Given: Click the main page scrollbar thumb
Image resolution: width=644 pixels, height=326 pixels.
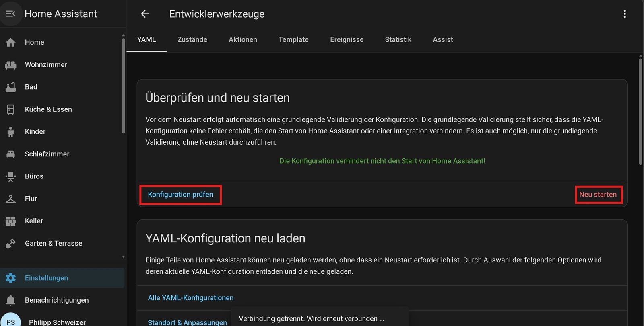Looking at the screenshot, I should point(640,112).
